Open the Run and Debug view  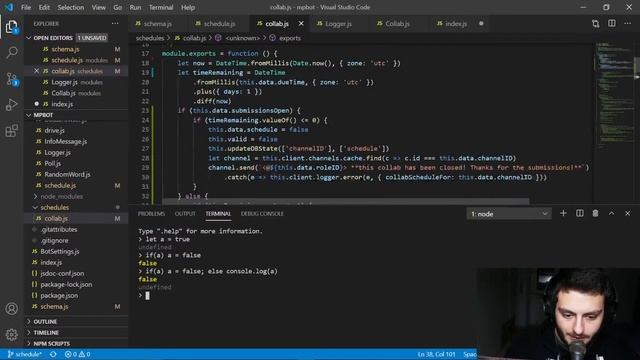click(12, 104)
